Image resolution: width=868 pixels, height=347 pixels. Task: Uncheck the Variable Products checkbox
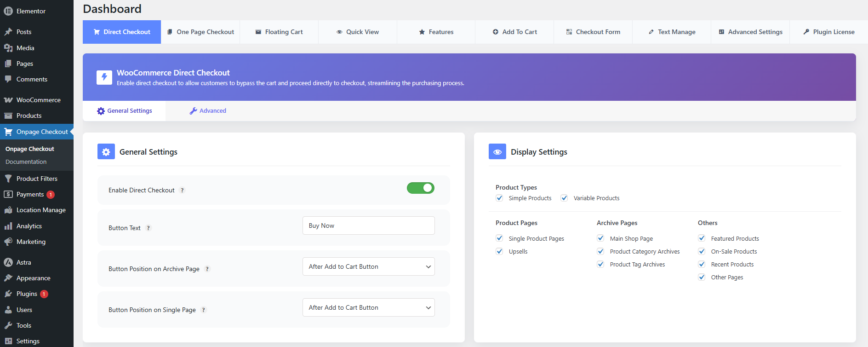coord(564,198)
